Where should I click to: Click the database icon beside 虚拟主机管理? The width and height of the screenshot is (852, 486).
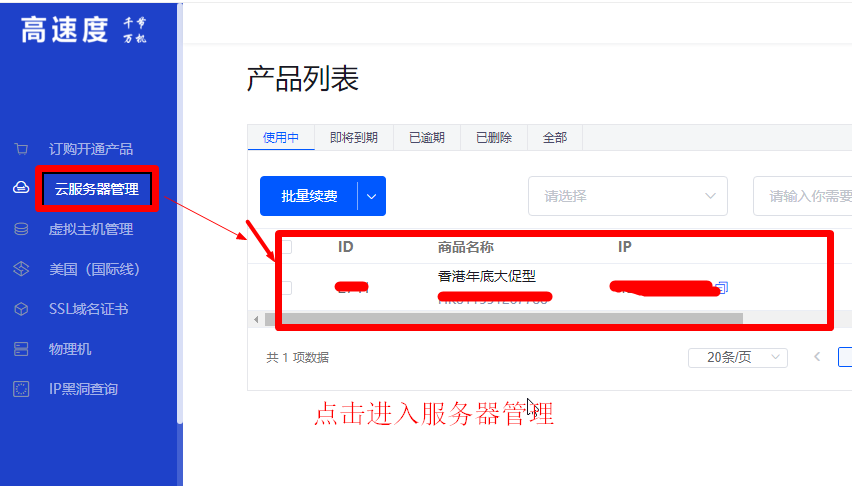[x=21, y=229]
